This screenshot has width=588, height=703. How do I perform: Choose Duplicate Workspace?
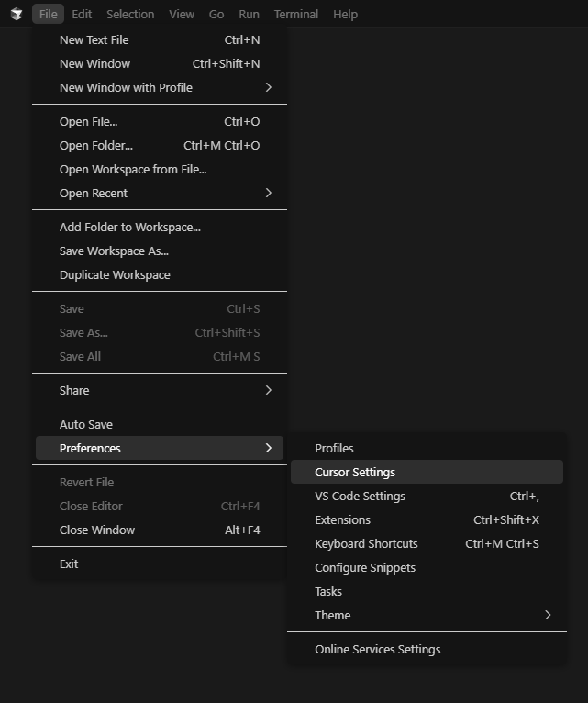click(160, 274)
